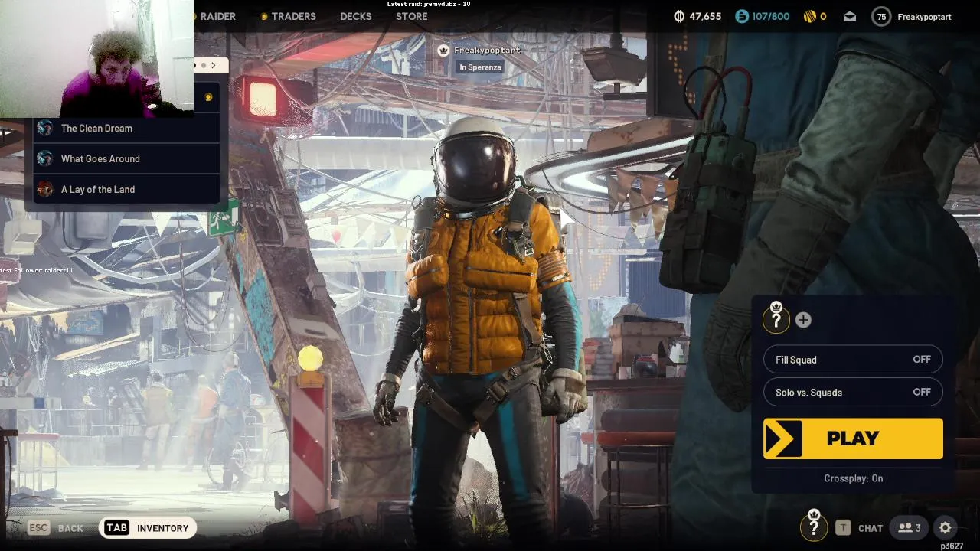Viewport: 980px width, 551px height.
Task: Switch to the DECKS tab
Action: (x=356, y=16)
